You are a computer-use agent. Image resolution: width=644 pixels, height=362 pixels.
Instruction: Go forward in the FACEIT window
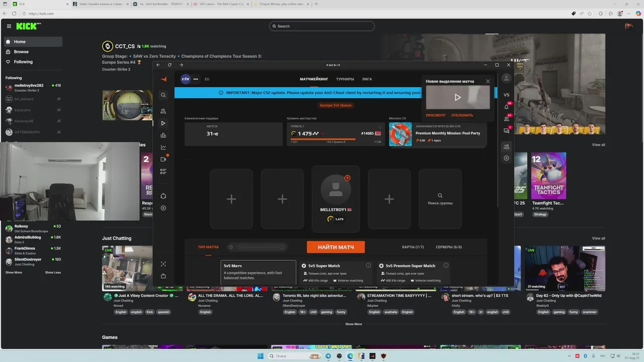click(181, 65)
